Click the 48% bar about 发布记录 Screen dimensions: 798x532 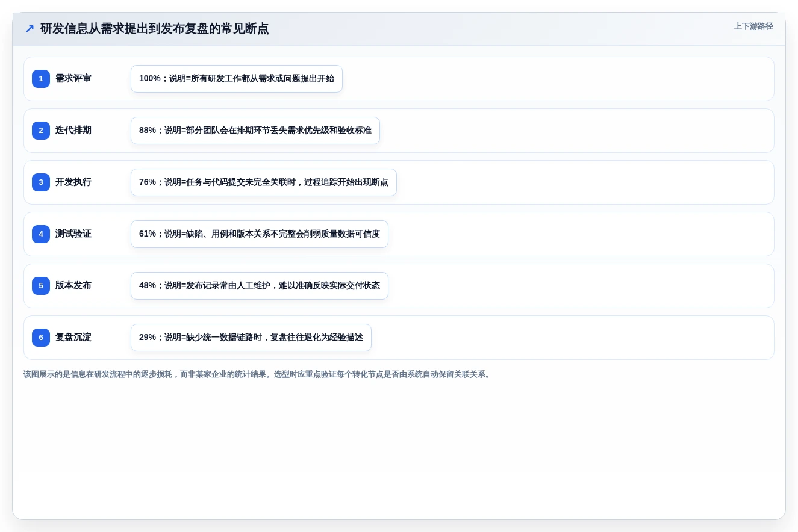click(260, 286)
